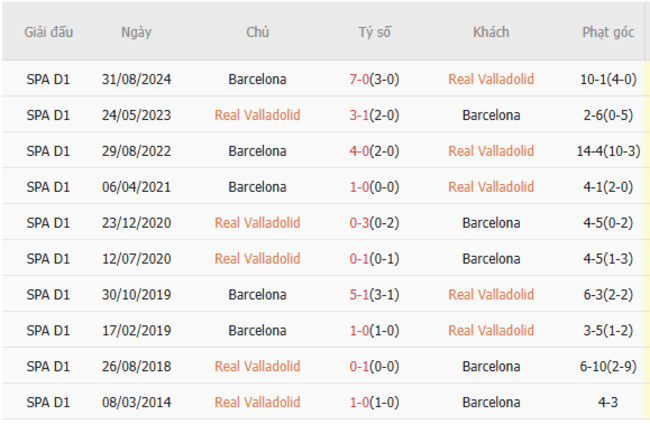Open the 0-3 score from 23/12/2020
Viewport: 650px width, 424px height.
click(361, 223)
